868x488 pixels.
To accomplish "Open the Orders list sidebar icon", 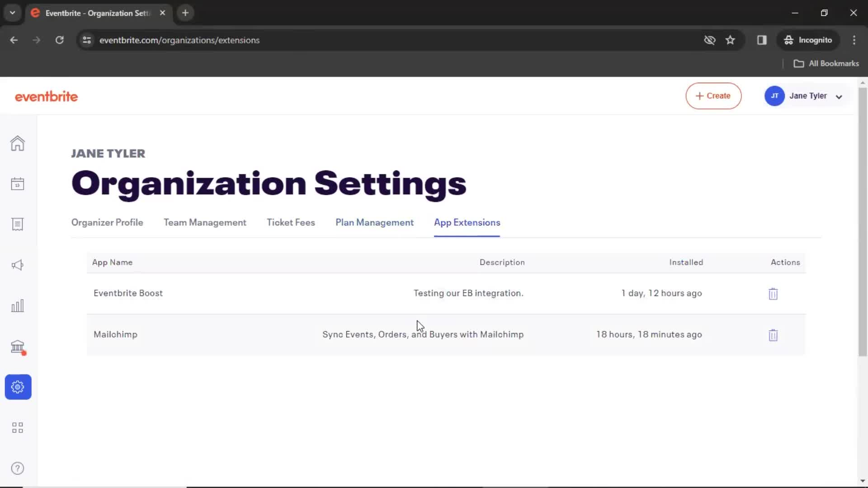I will point(18,225).
